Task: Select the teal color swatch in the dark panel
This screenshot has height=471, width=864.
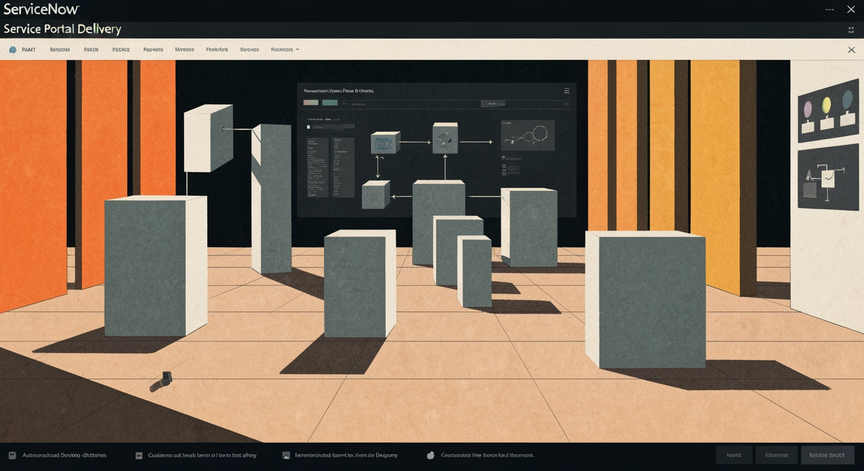Action: [x=330, y=103]
